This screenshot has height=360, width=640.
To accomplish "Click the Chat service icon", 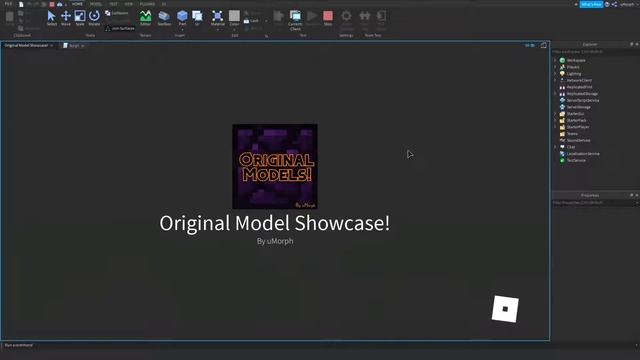I will point(562,147).
